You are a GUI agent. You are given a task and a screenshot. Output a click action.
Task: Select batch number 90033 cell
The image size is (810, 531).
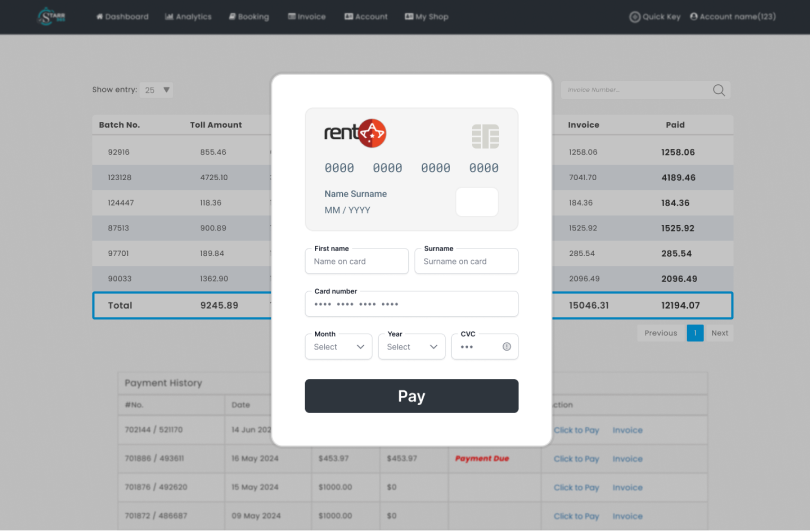120,279
